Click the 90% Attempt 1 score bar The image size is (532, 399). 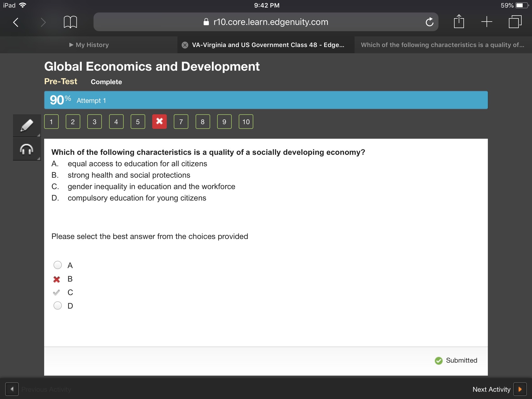click(x=266, y=100)
